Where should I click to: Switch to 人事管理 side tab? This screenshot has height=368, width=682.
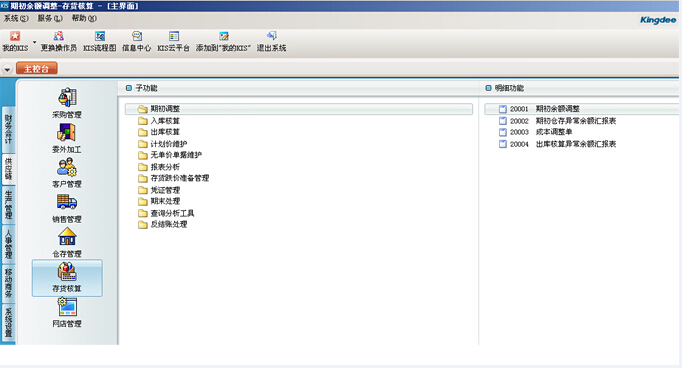tap(8, 244)
